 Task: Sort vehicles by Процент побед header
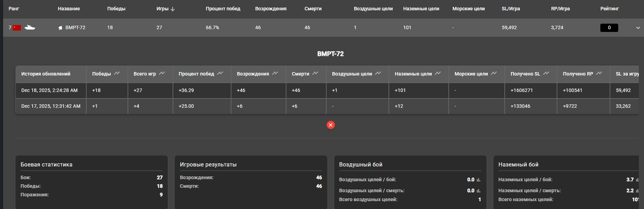pyautogui.click(x=223, y=9)
